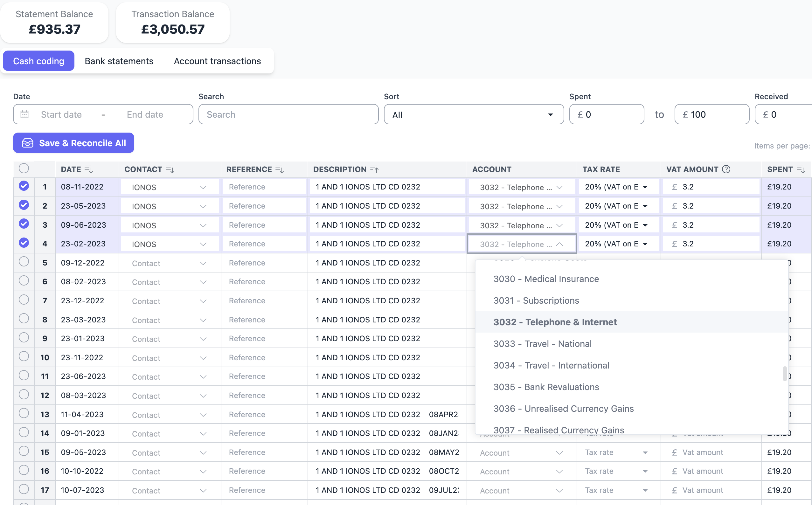This screenshot has height=510, width=812.
Task: Pick 3036 - Unrealised Currency Gains option
Action: click(x=631, y=408)
